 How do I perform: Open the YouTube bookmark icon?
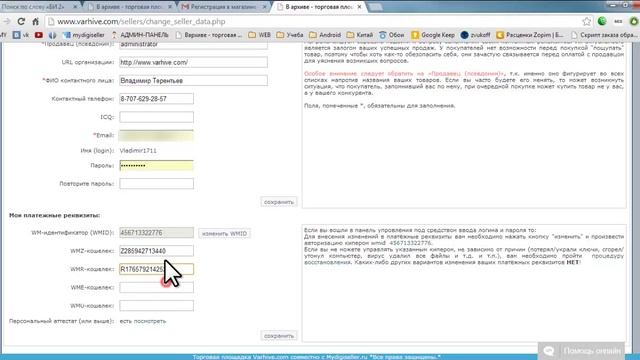39,35
